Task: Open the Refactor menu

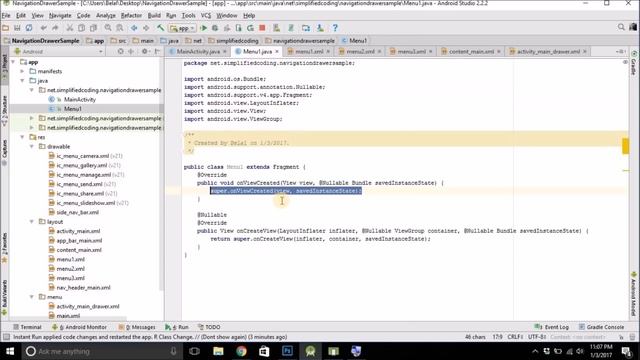Action: click(131, 16)
